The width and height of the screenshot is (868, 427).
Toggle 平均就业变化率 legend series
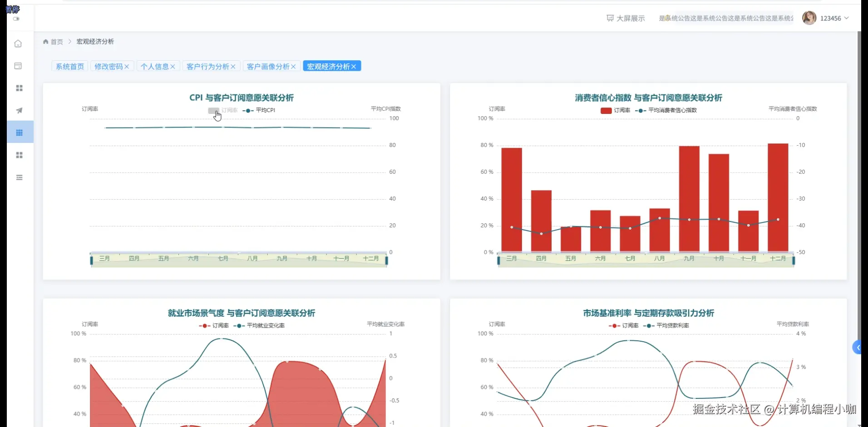coord(259,325)
